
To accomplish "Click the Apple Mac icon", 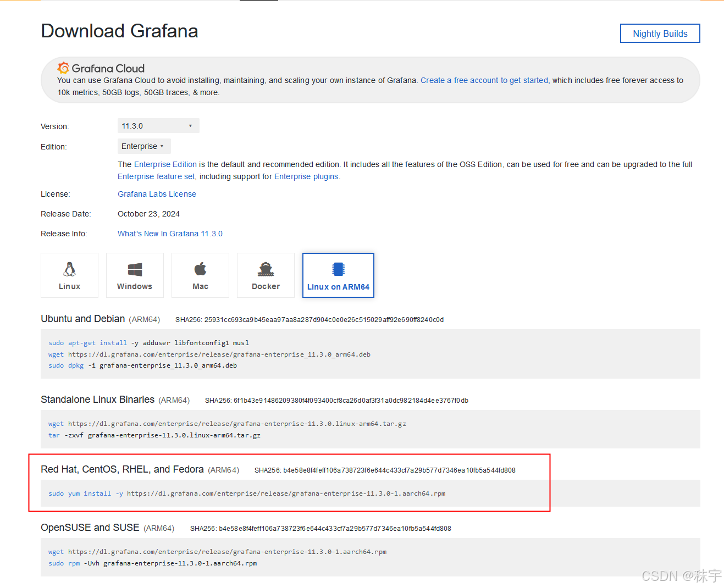I will coord(200,269).
